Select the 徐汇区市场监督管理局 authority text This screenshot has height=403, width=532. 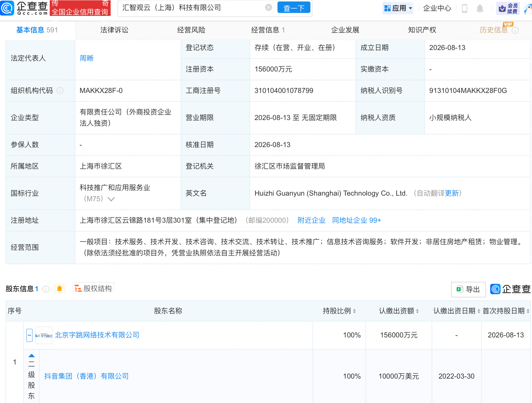(x=290, y=166)
